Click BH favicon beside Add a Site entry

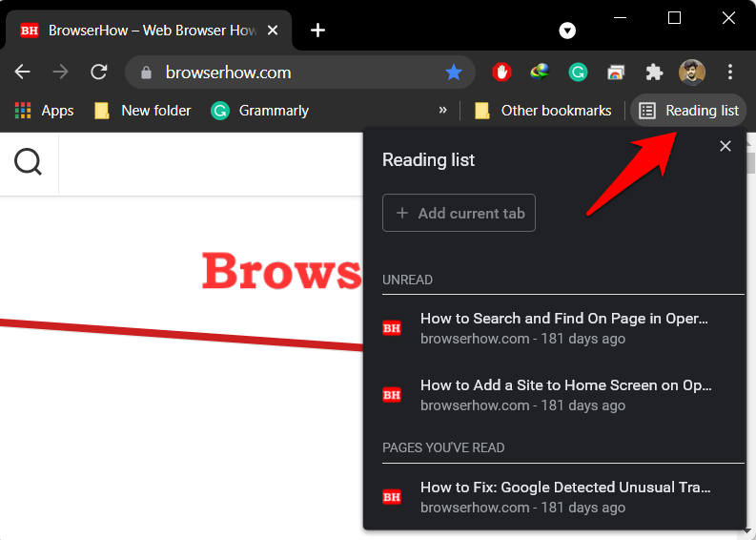pos(392,395)
